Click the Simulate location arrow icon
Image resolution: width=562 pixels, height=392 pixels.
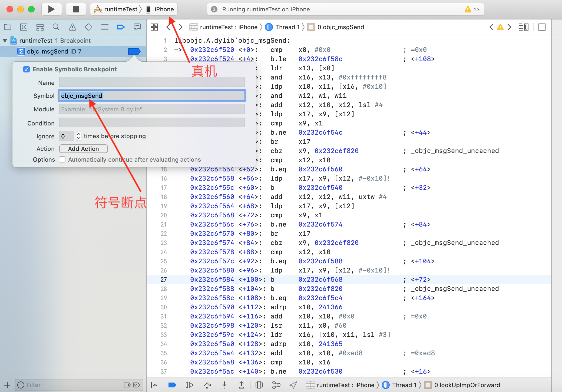click(293, 385)
